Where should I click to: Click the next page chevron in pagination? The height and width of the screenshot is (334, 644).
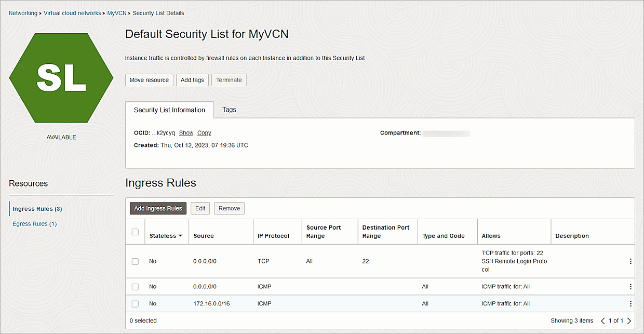pyautogui.click(x=629, y=320)
